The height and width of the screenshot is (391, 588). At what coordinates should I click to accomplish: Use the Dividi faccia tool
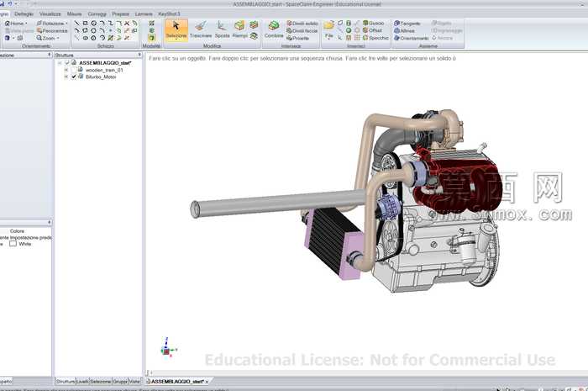click(302, 31)
